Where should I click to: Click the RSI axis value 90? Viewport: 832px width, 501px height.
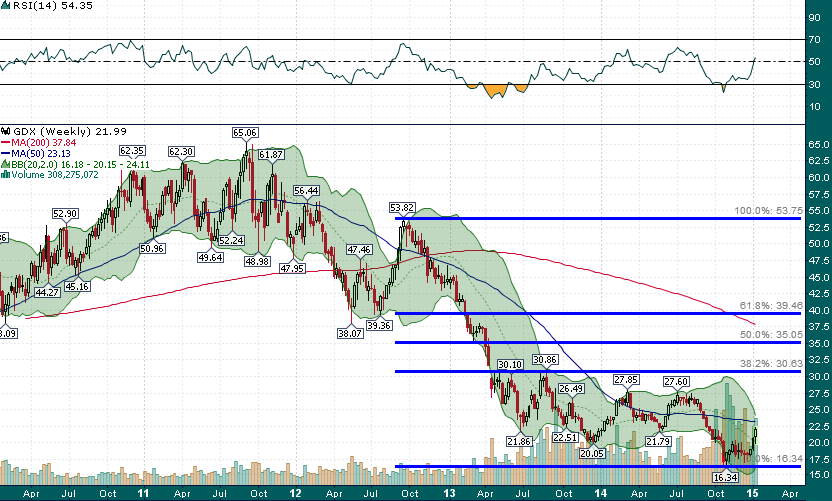click(814, 18)
